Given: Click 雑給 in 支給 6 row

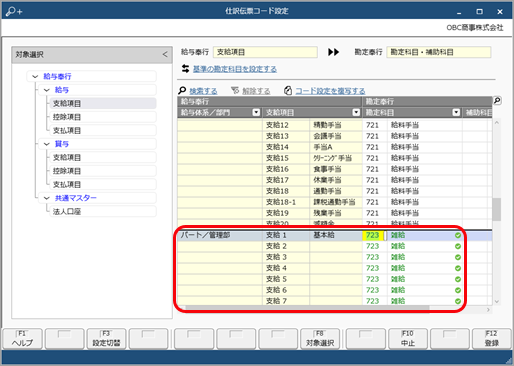Looking at the screenshot, I should click(398, 290).
